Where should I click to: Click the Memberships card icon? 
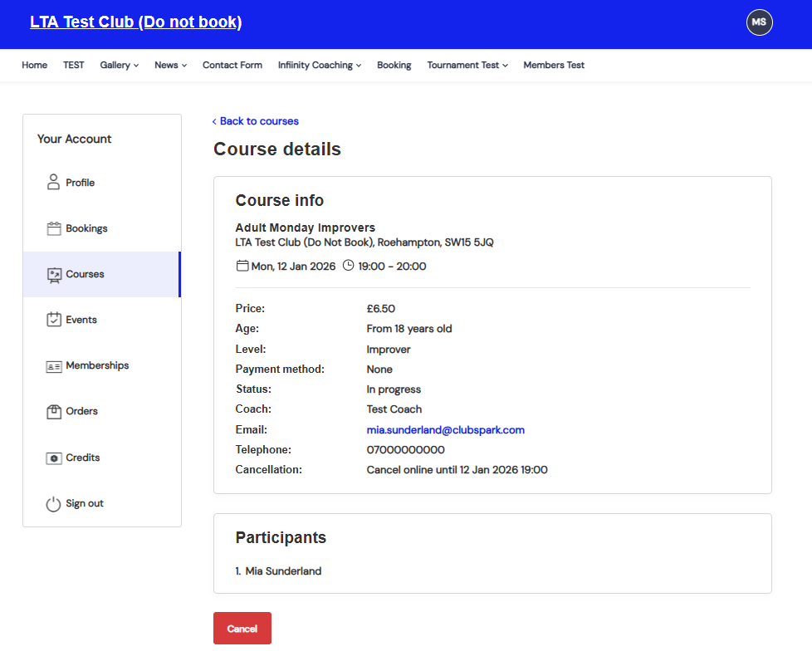[54, 366]
